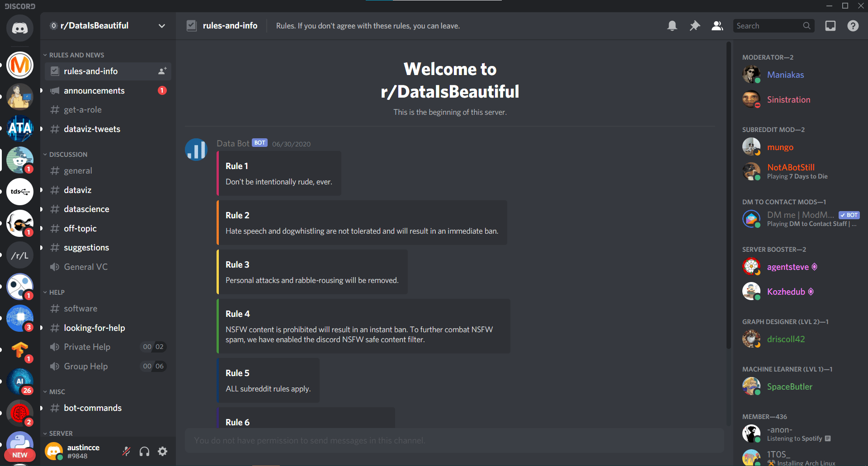Join the Group Help voice channel
Viewport: 868px width, 466px height.
click(x=108, y=366)
